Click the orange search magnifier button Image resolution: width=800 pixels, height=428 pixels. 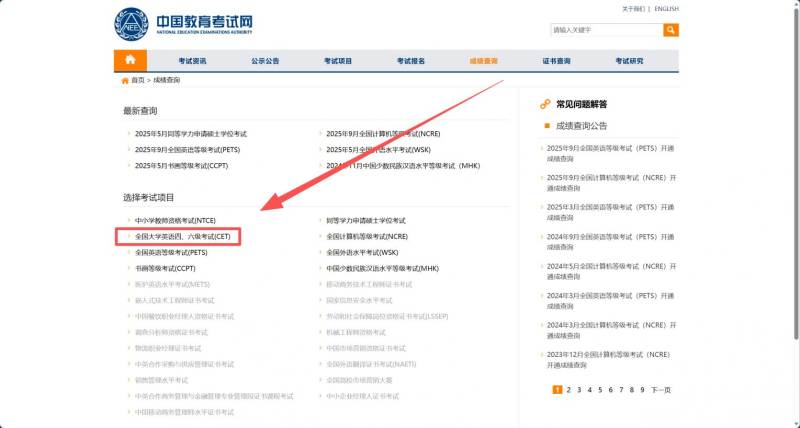(671, 31)
